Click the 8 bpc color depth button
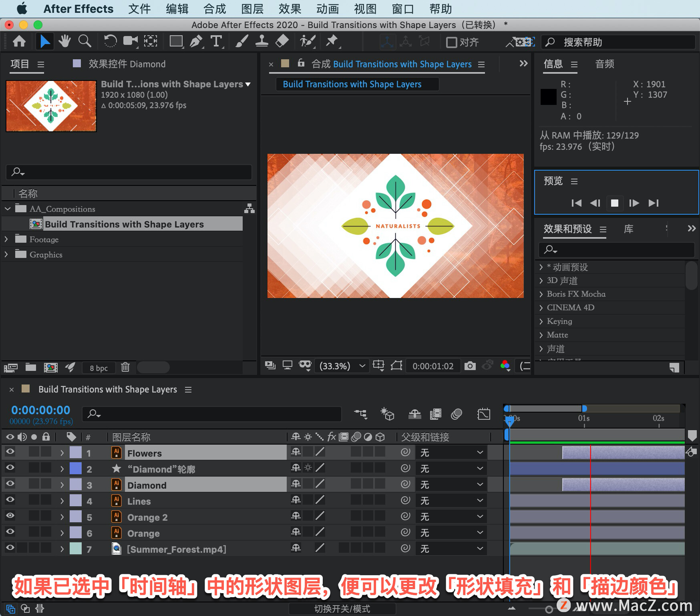Image resolution: width=700 pixels, height=616 pixels. 99,368
